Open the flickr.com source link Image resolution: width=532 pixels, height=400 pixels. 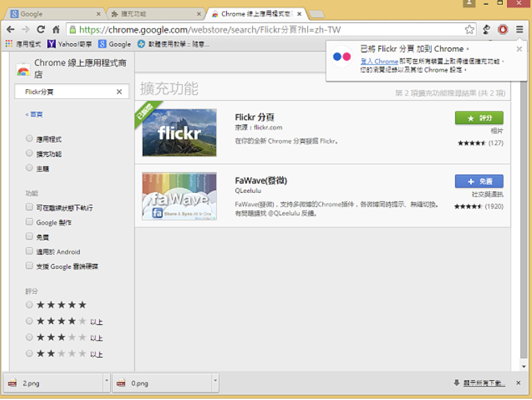[x=268, y=128]
